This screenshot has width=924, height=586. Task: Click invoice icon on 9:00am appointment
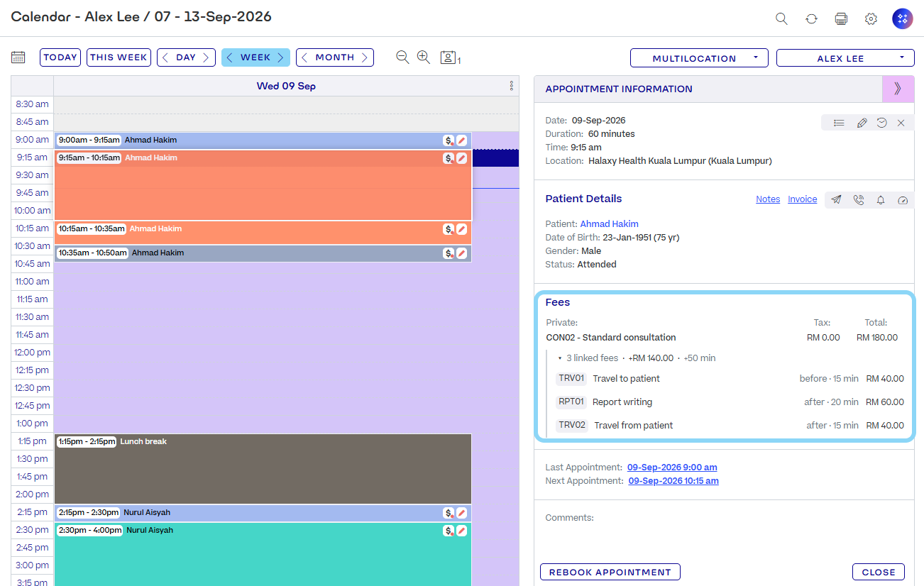pyautogui.click(x=449, y=140)
